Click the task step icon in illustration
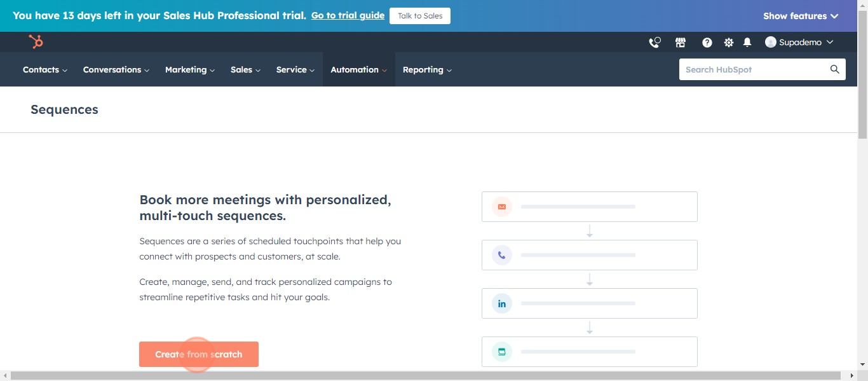868x381 pixels. point(502,352)
